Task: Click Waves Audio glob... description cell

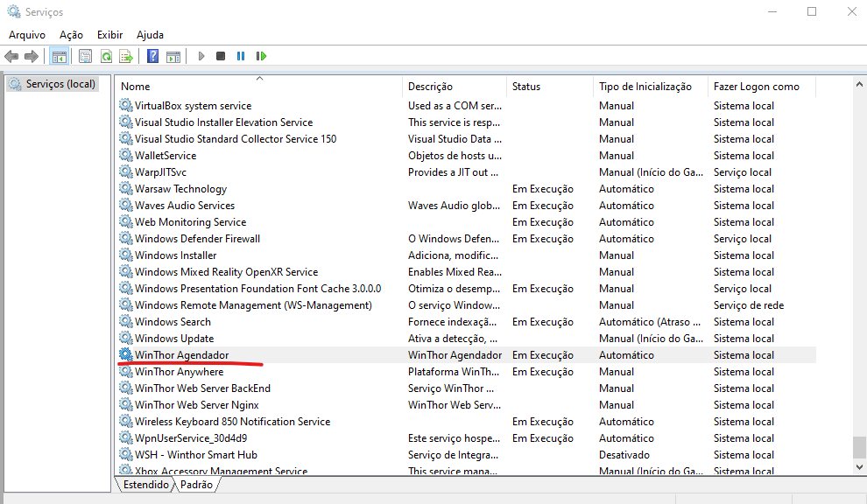Action: pos(454,205)
